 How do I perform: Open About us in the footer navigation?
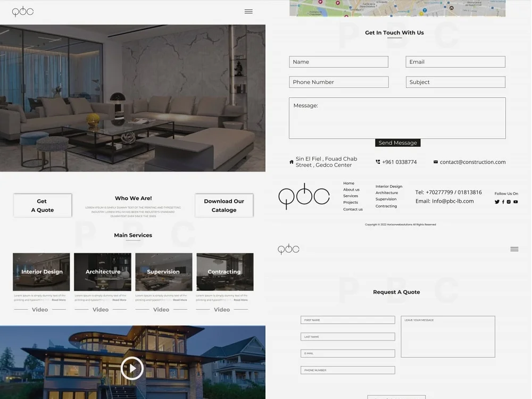click(351, 189)
